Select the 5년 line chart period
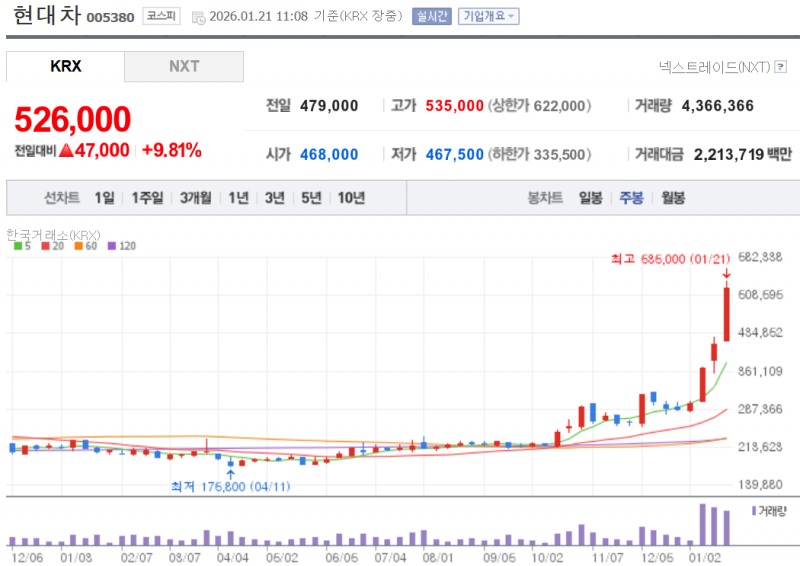The width and height of the screenshot is (800, 566). pyautogui.click(x=311, y=198)
